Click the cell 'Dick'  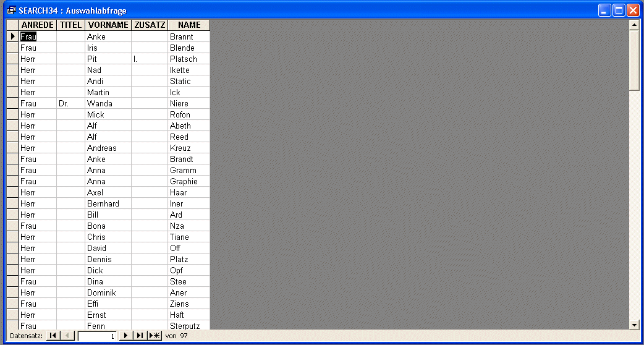tap(108, 270)
